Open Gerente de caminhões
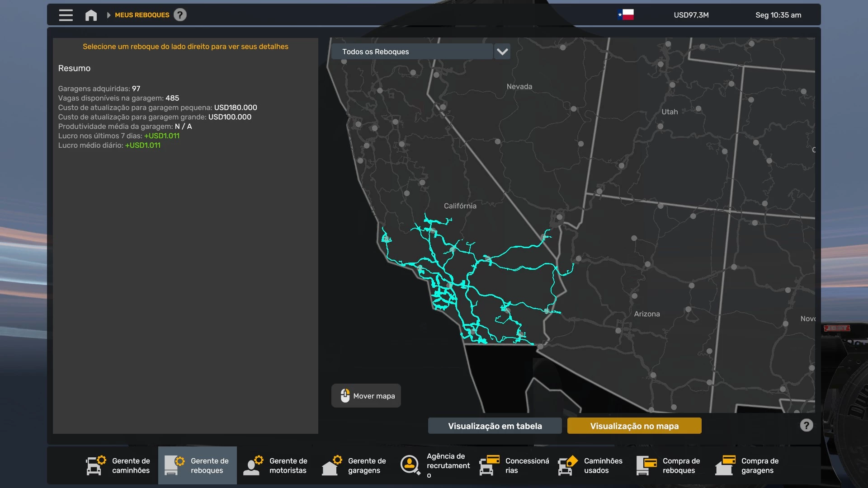 tap(119, 465)
